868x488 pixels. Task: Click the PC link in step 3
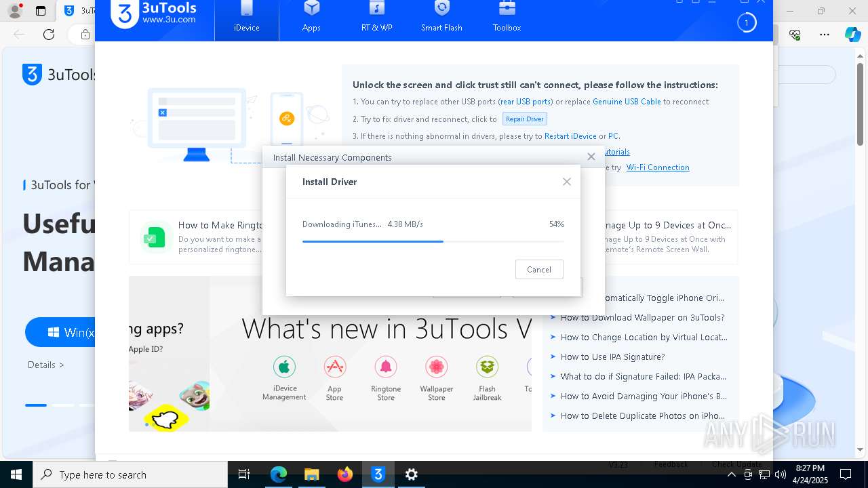(613, 136)
